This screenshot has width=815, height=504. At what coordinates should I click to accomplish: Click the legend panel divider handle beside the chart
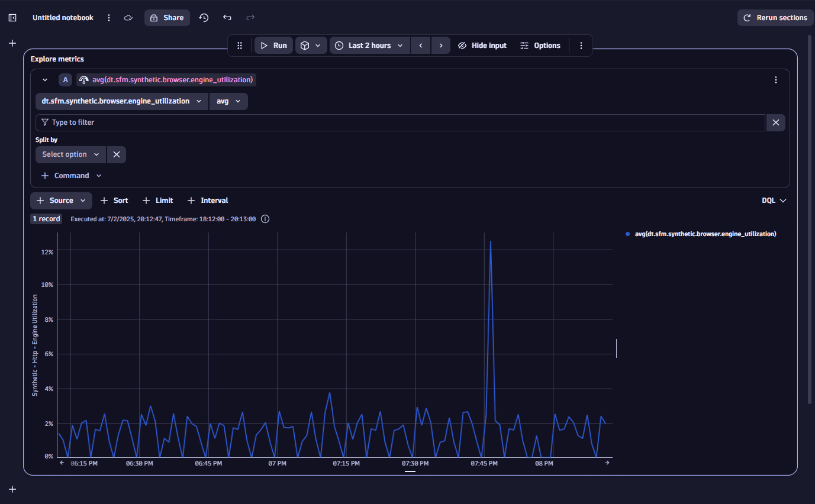617,348
